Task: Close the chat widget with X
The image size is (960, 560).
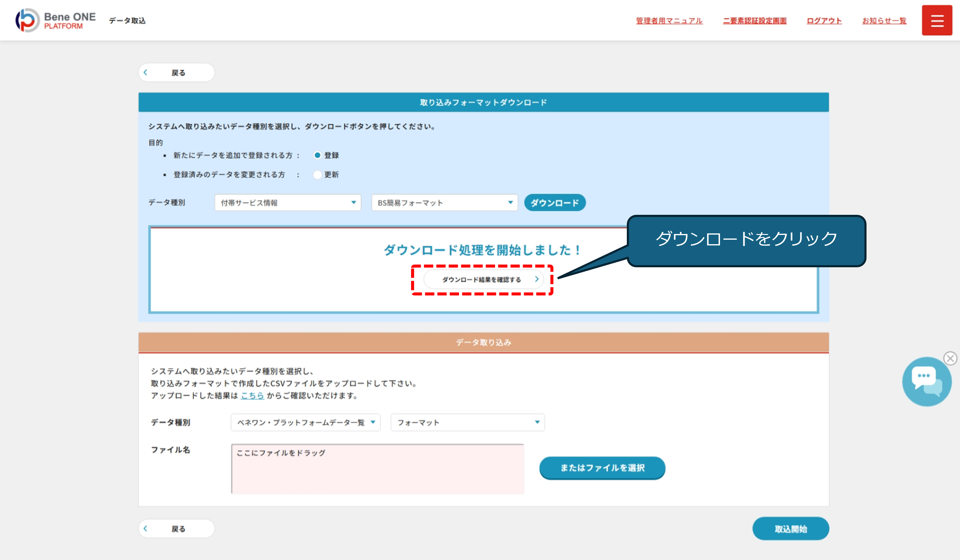Action: coord(950,358)
